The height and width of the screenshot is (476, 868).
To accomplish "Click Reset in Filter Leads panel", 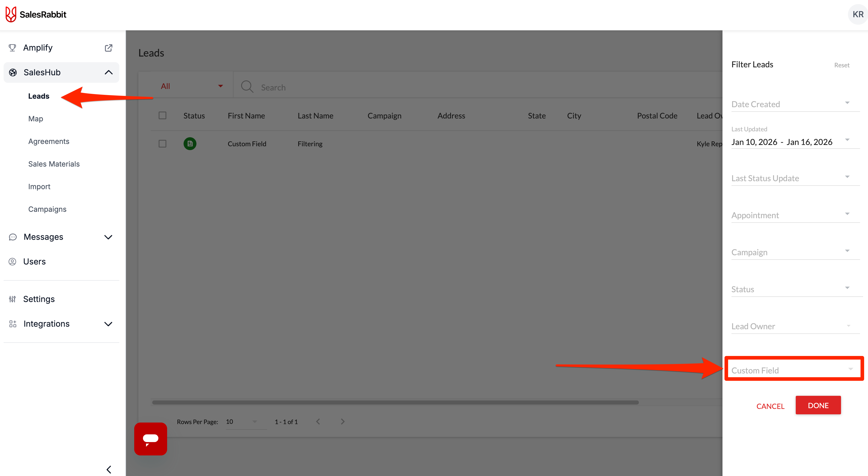I will [841, 65].
